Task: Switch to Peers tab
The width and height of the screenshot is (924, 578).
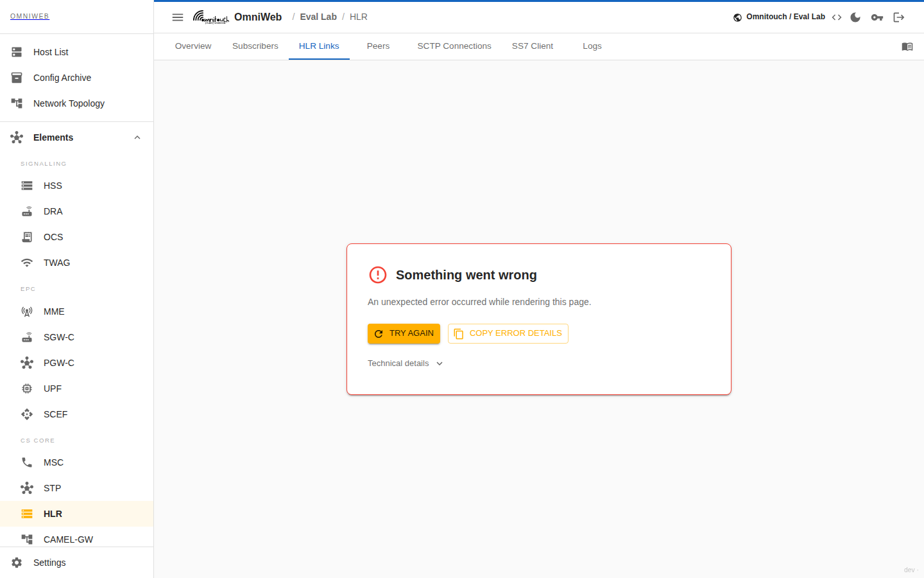Action: [378, 46]
